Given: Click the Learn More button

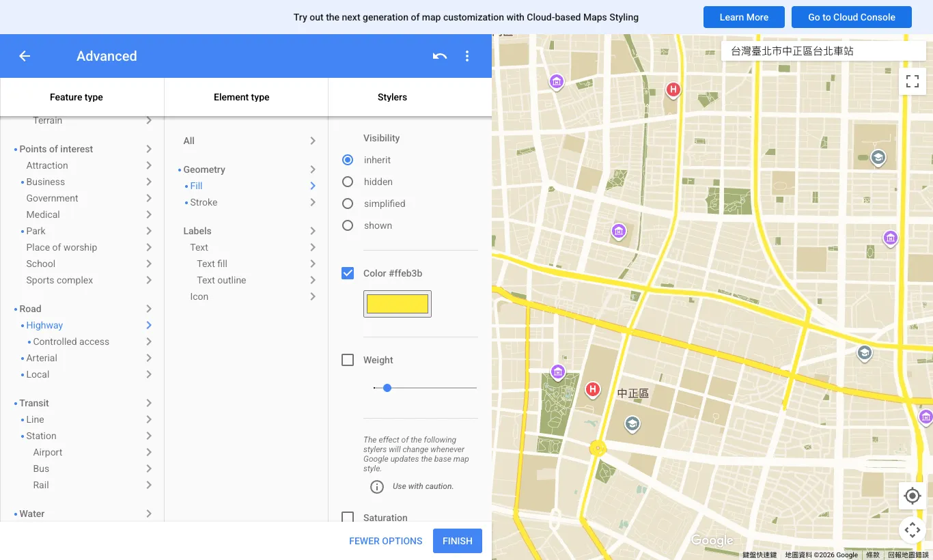Looking at the screenshot, I should tap(744, 17).
